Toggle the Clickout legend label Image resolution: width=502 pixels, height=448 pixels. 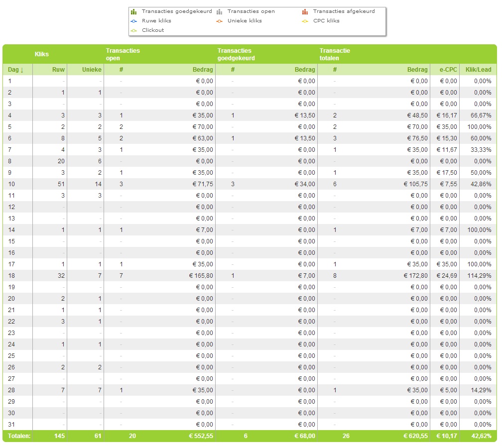click(153, 30)
